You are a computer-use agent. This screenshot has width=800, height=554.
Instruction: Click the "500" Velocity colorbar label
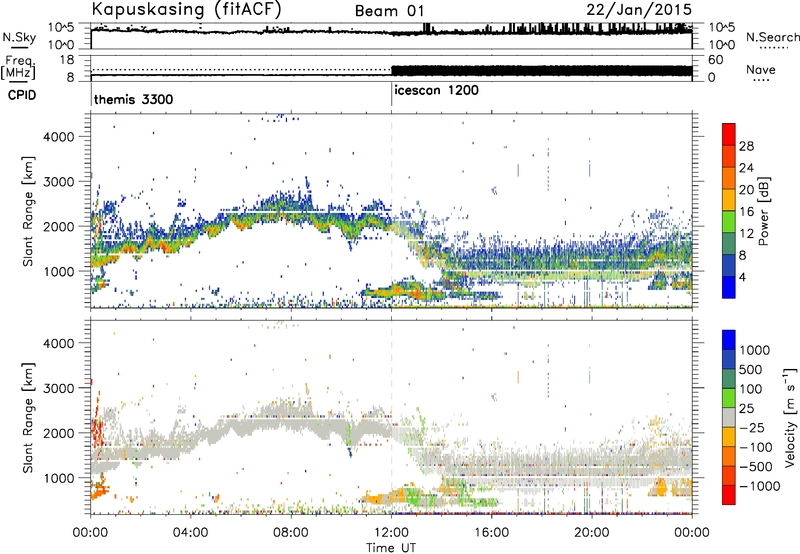(x=751, y=369)
